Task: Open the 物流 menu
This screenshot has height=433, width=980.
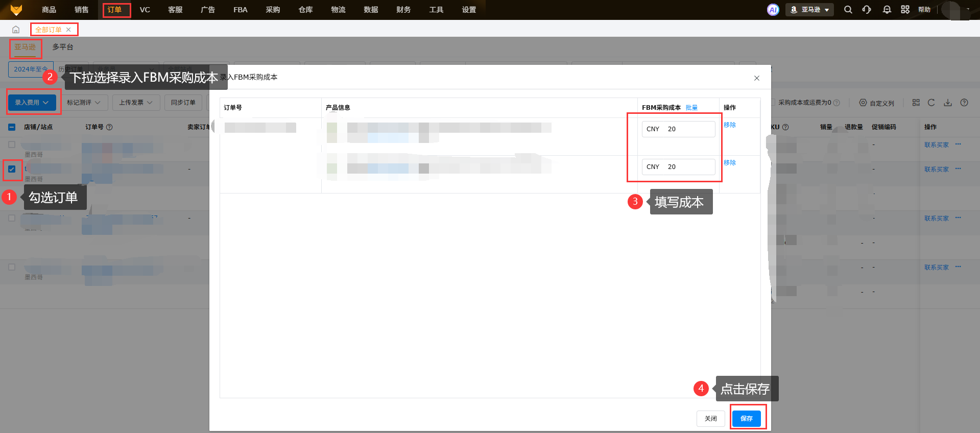Action: 339,10
